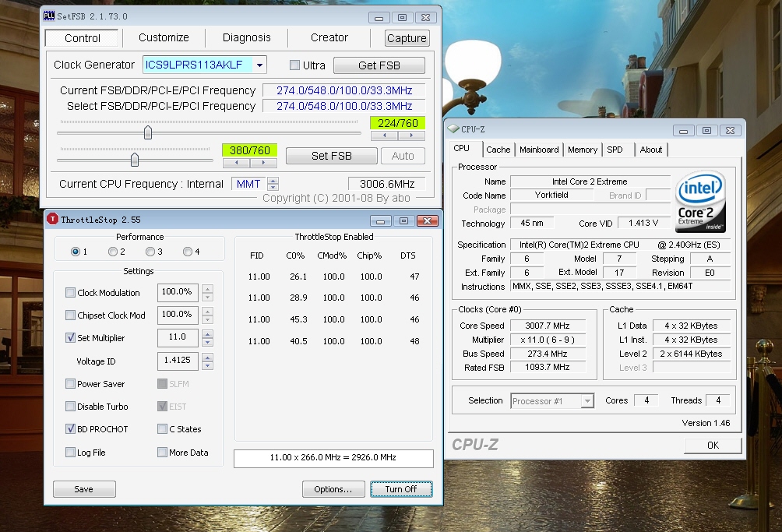Click the CPU-Z title bar icon

point(453,129)
